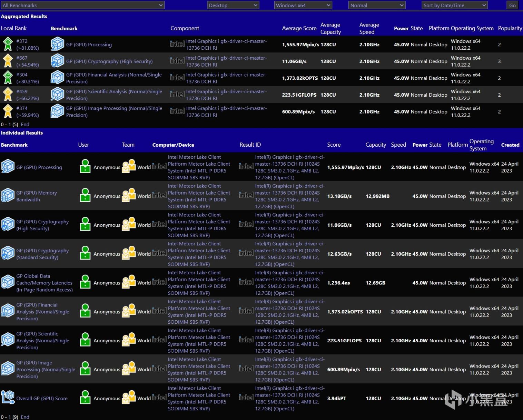Click the individual Financial Analysis benchmark icon
The width and height of the screenshot is (523, 420).
click(8, 311)
